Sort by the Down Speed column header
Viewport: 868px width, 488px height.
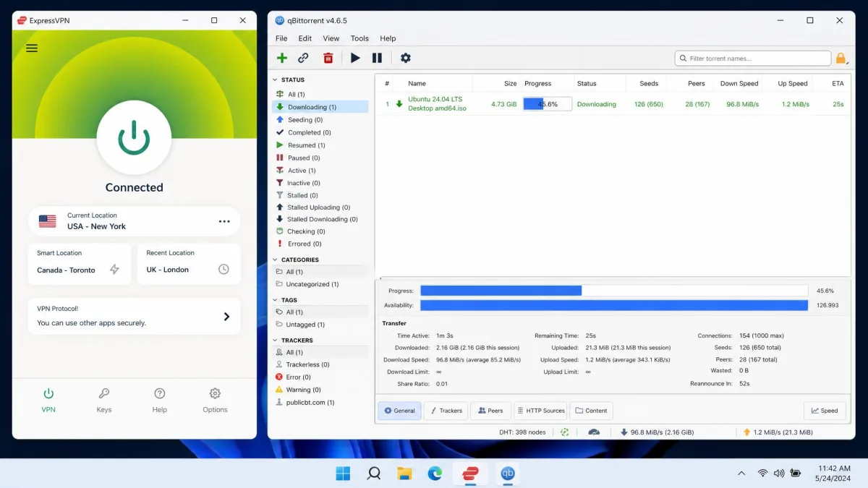[x=739, y=83]
